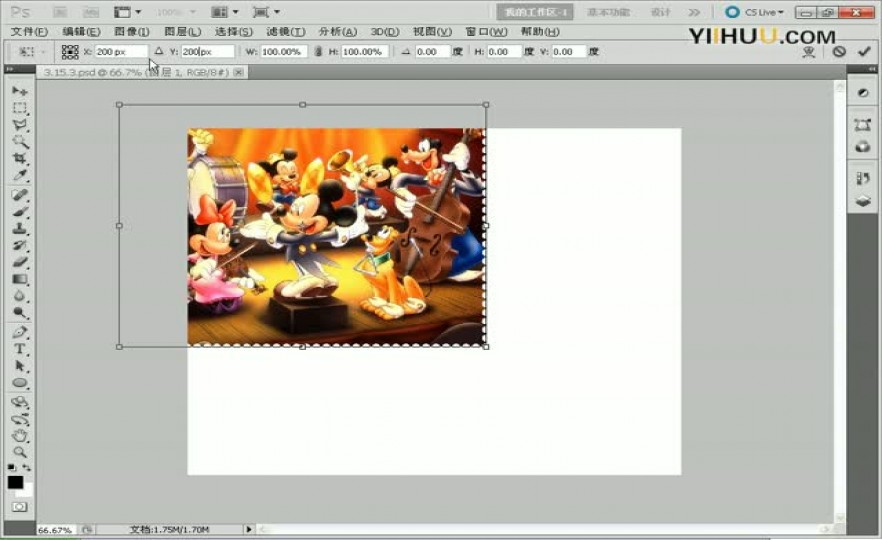Screen dimensions: 882x540
Task: Open the 窗口(W) menu
Action: 486,32
